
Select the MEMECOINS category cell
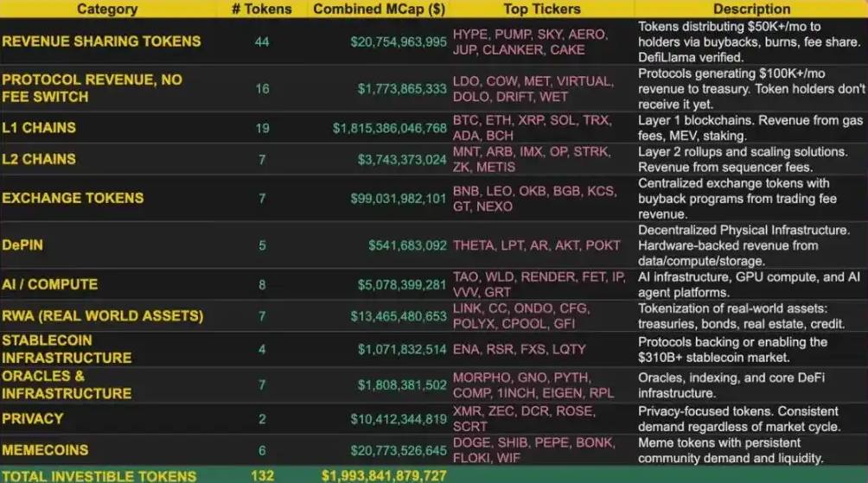point(45,450)
